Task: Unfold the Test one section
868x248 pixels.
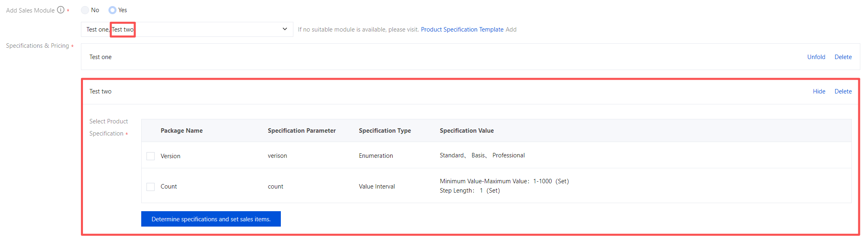Action: pos(816,57)
